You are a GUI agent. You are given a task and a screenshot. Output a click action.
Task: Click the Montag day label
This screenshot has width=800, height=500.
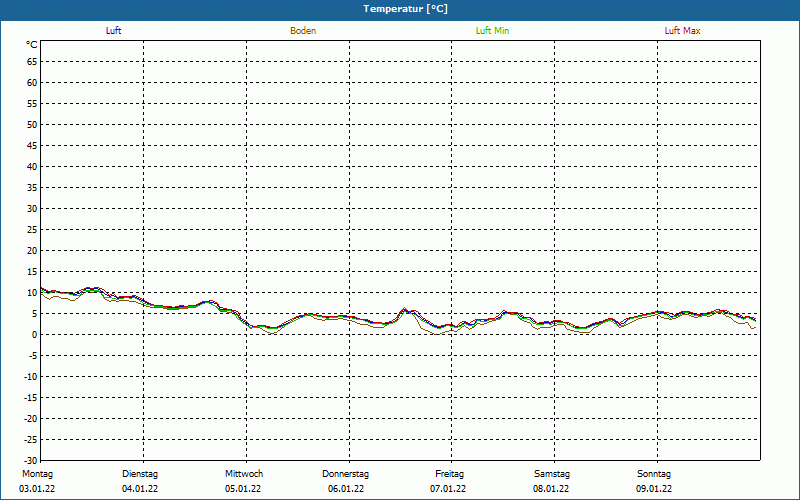pyautogui.click(x=37, y=474)
